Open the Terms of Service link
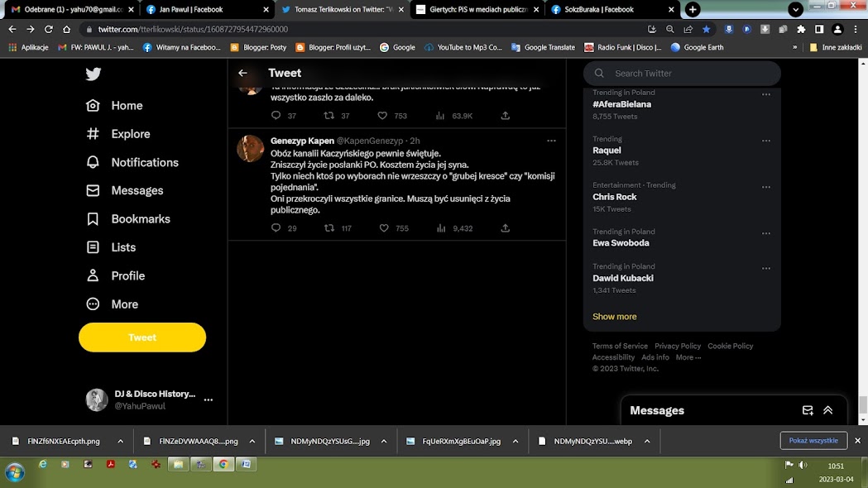This screenshot has height=488, width=868. click(620, 346)
